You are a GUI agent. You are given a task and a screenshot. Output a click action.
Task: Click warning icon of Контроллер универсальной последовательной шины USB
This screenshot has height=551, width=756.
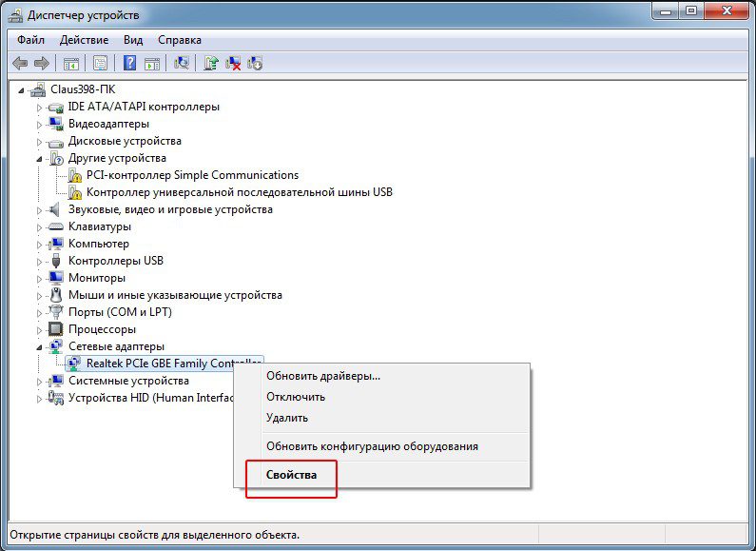[75, 192]
